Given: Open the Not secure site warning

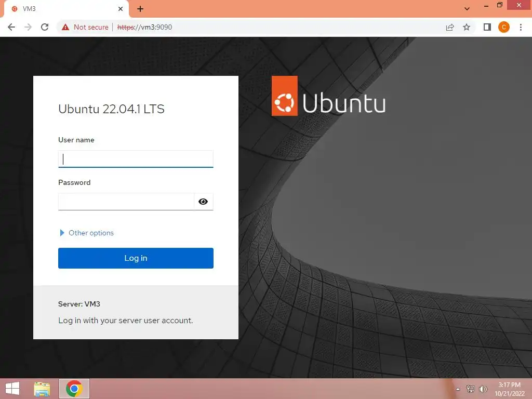Looking at the screenshot, I should coord(85,27).
